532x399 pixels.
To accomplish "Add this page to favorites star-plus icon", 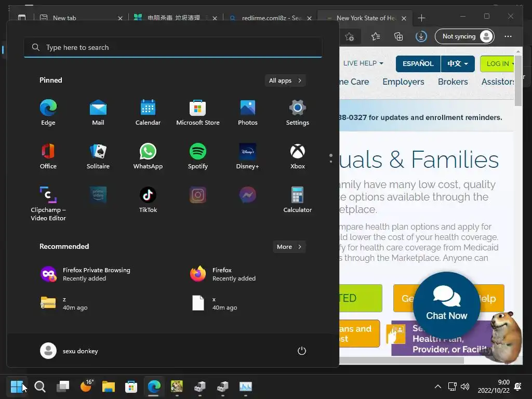I will click(350, 36).
